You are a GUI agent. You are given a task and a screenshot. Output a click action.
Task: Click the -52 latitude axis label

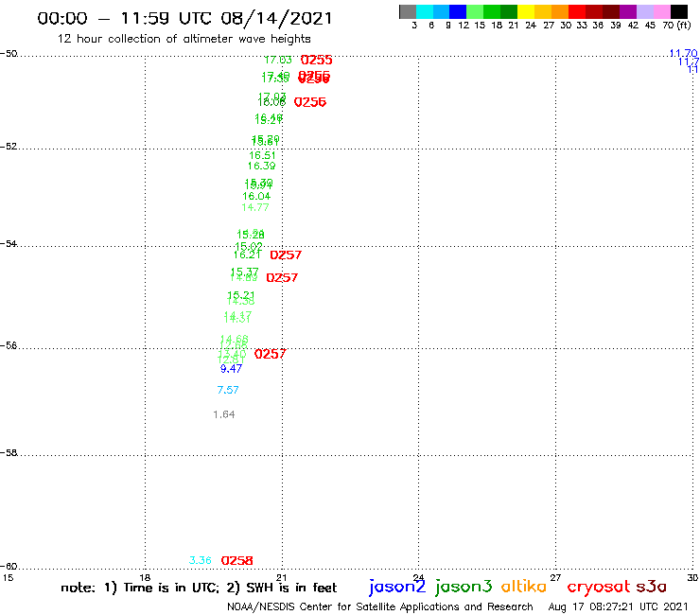(9, 147)
